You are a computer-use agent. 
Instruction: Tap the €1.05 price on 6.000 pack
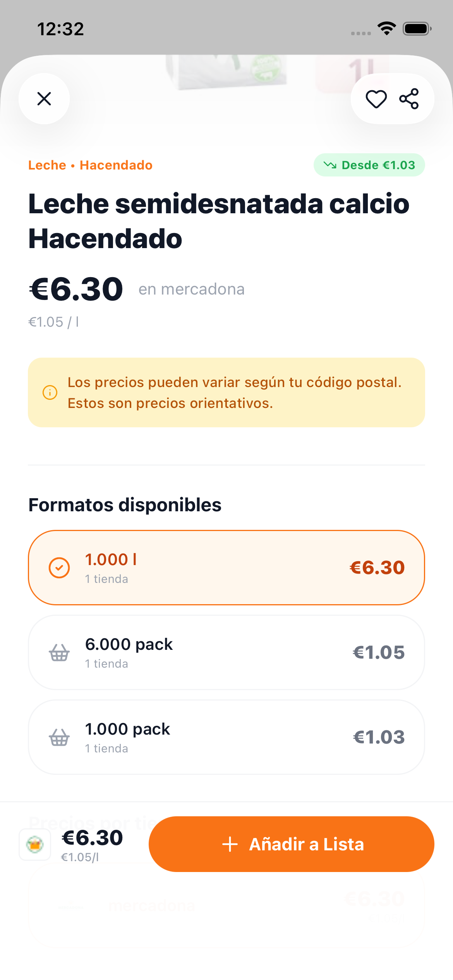pyautogui.click(x=379, y=653)
